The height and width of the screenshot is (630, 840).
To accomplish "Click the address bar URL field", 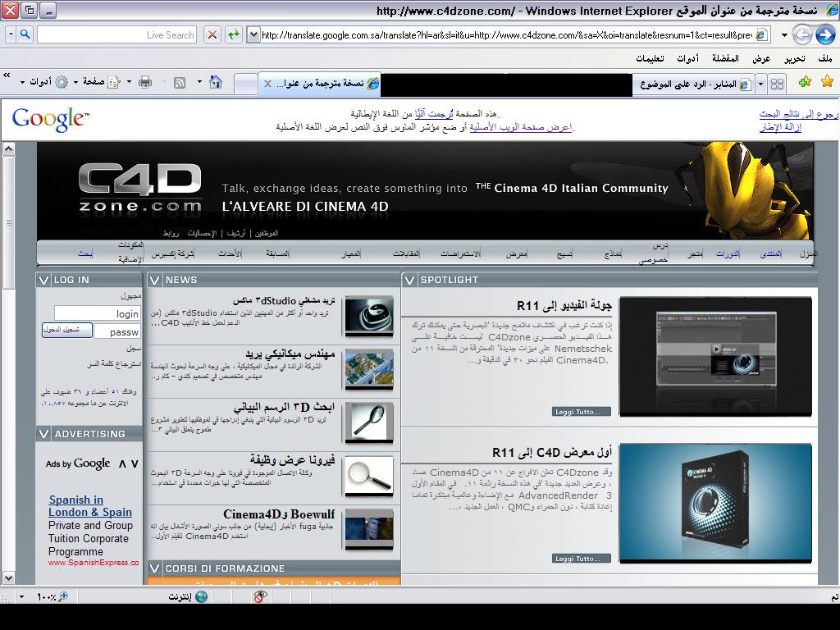I will [506, 35].
